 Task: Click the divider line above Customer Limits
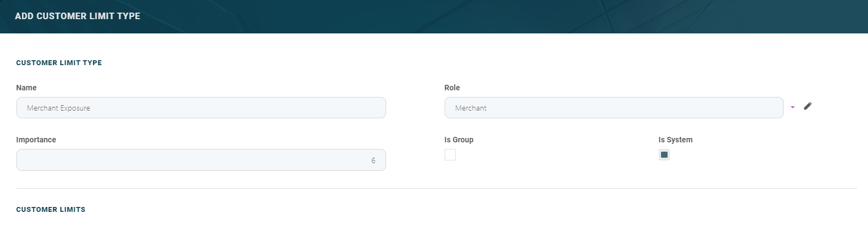coord(436,188)
